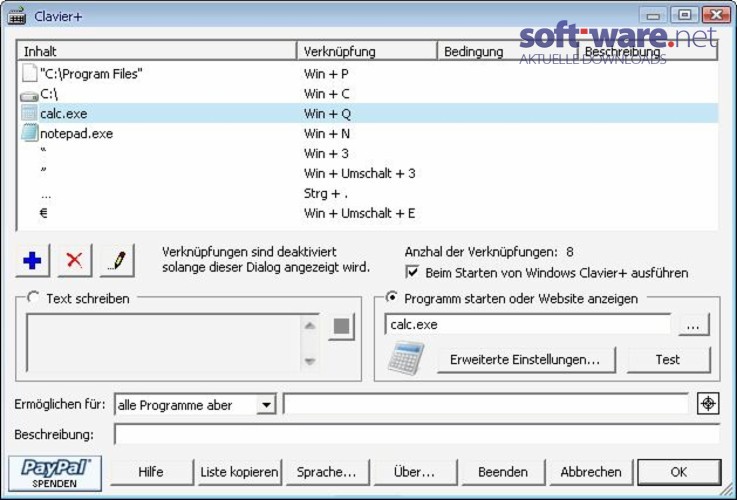The width and height of the screenshot is (737, 500).
Task: Click the Text schreiben text area
Action: (x=164, y=343)
